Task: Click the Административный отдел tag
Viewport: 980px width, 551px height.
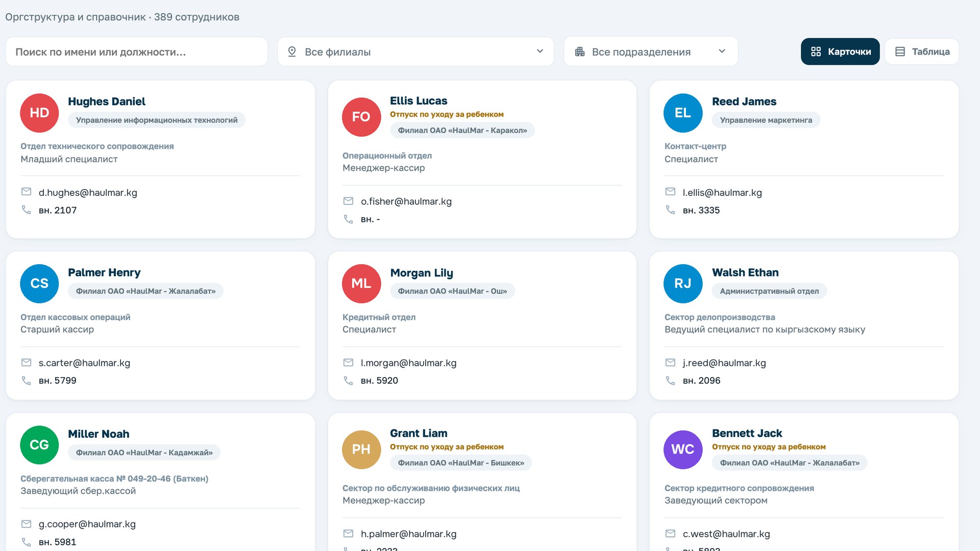Action: 769,291
